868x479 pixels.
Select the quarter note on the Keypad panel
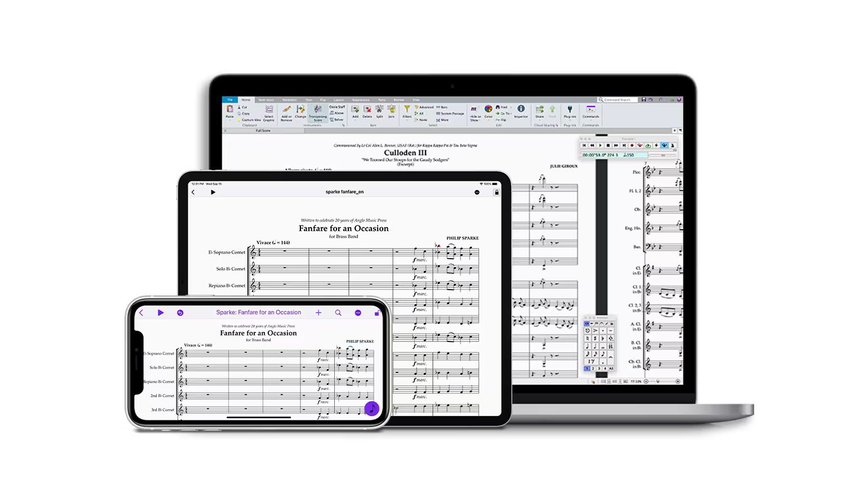[x=588, y=345]
